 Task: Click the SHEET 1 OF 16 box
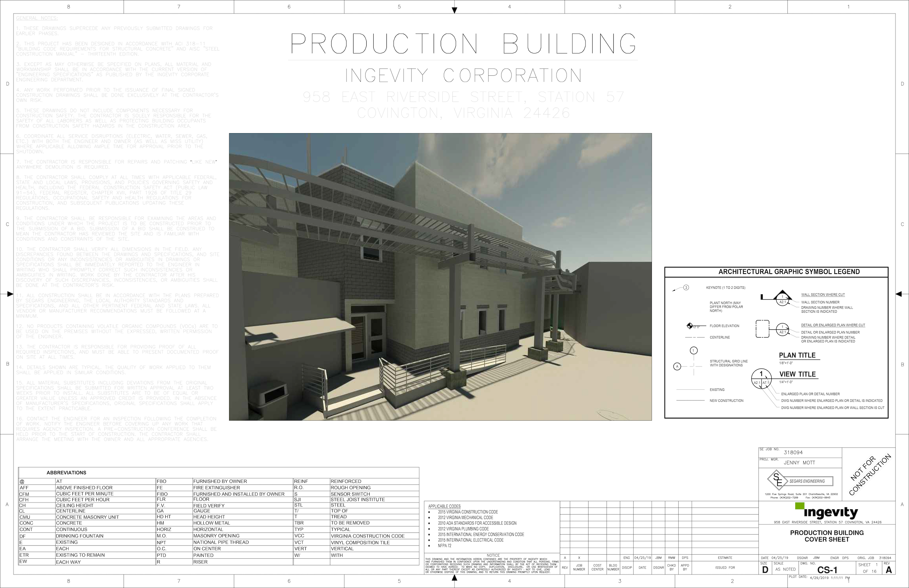(869, 568)
